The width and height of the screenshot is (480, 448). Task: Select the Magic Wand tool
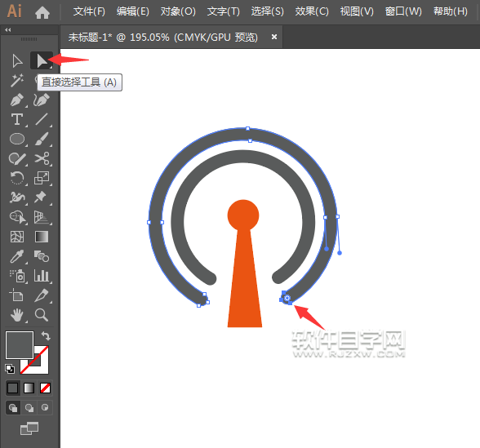click(x=17, y=80)
